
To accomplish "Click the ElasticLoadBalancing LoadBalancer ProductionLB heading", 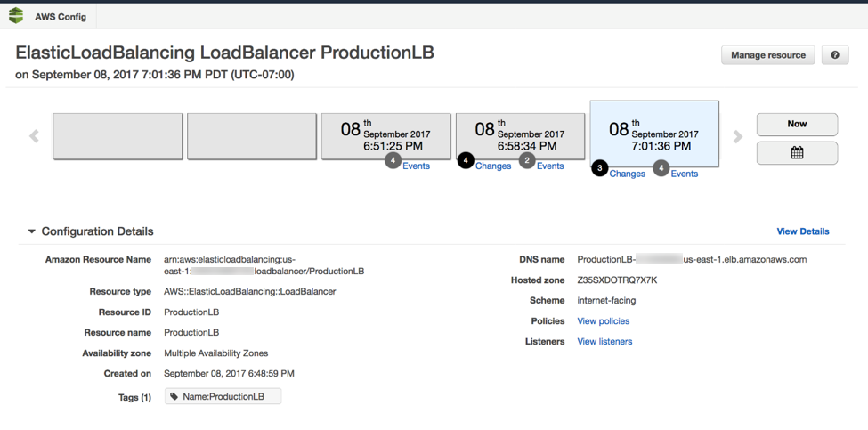I will (x=224, y=53).
